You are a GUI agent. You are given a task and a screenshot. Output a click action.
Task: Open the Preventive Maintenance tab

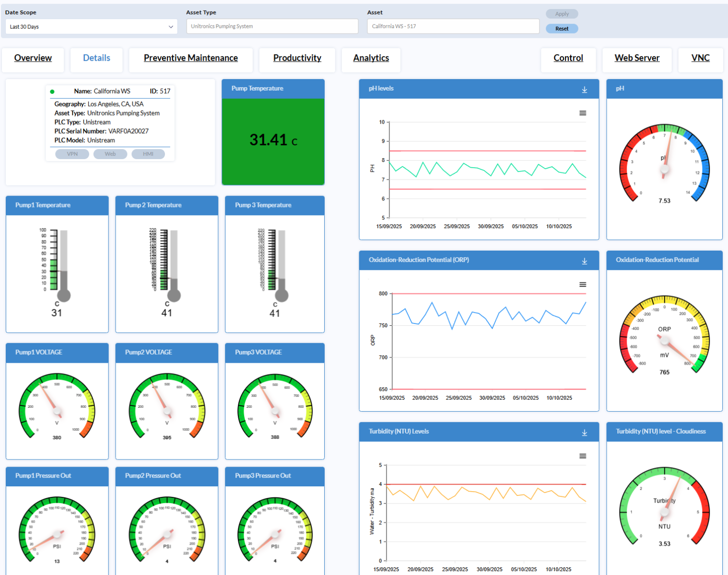coord(190,58)
